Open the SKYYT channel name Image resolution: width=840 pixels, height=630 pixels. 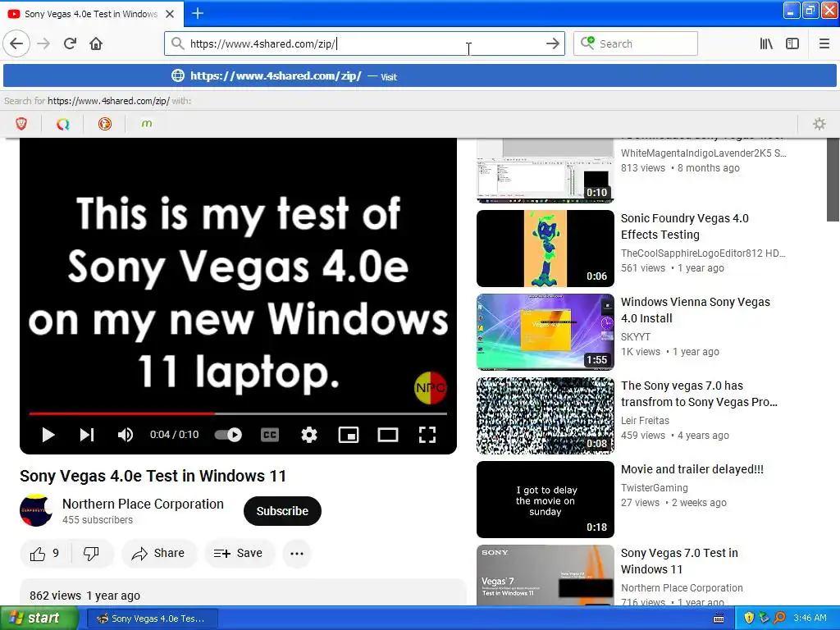point(636,337)
